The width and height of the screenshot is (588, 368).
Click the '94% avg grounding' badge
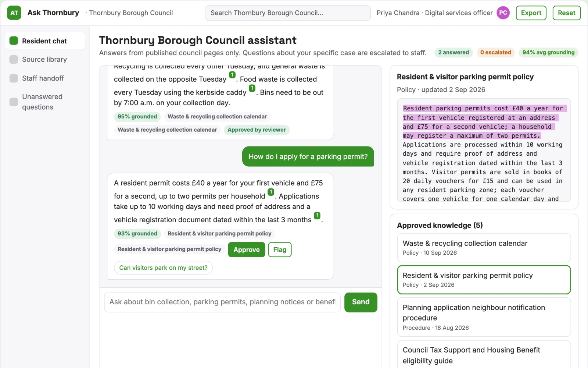click(x=548, y=52)
